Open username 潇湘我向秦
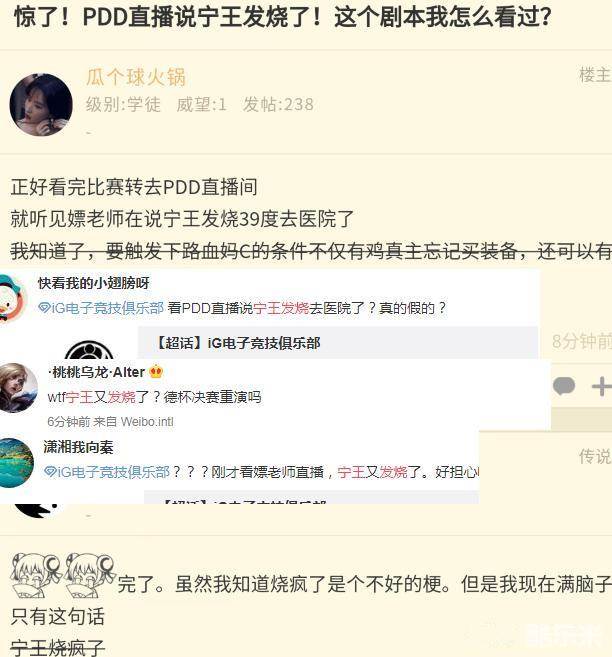This screenshot has width=612, height=657. (x=78, y=447)
